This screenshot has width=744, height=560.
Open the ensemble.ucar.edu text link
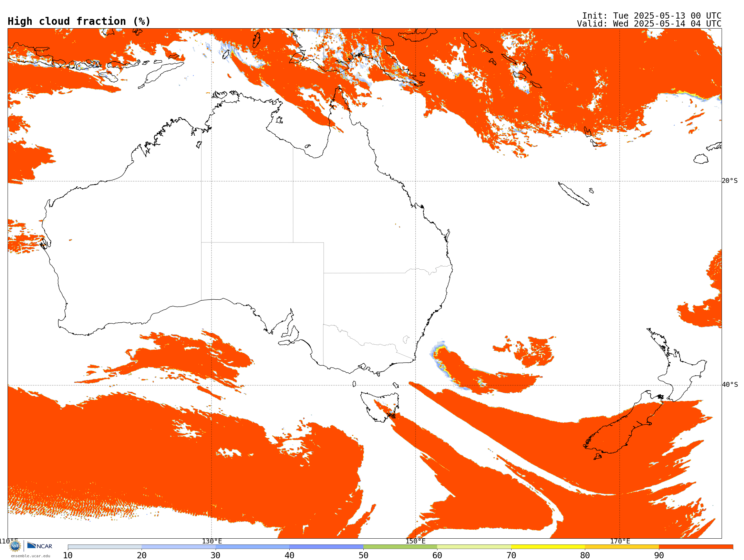tap(31, 556)
